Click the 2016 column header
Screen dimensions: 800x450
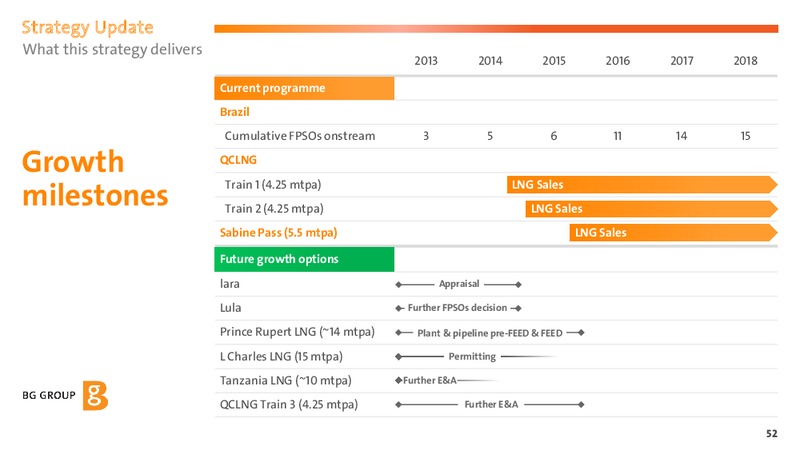618,61
